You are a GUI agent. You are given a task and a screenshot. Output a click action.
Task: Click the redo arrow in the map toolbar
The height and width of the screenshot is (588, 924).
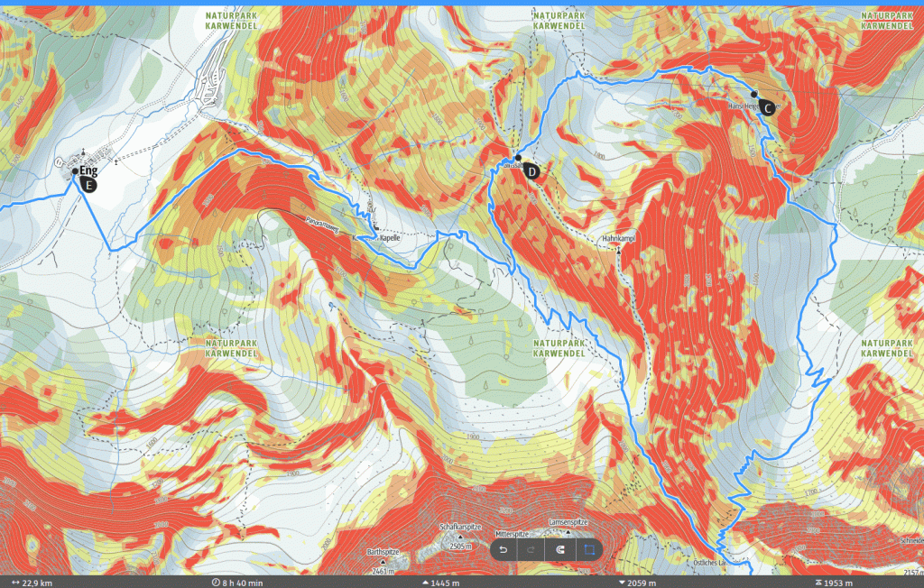531,550
